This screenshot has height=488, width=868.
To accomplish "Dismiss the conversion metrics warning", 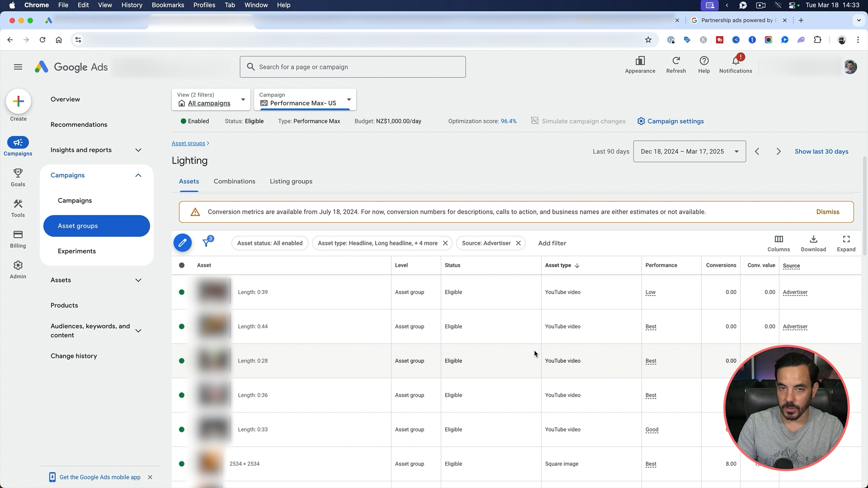I will (x=827, y=212).
